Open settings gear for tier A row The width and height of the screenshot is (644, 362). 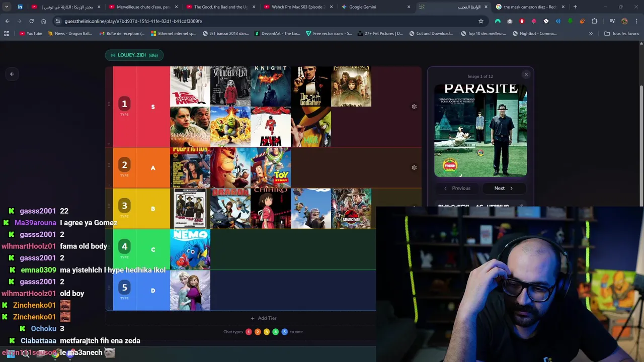[414, 167]
